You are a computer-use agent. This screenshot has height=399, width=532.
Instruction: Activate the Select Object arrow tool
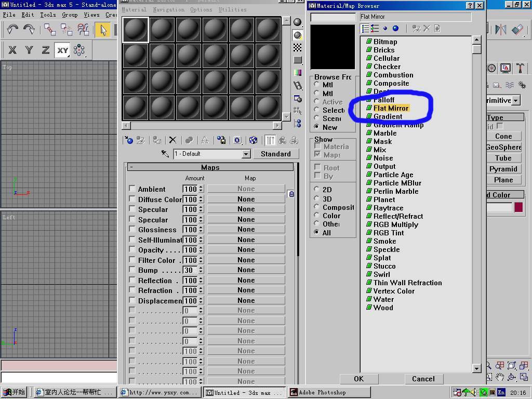click(x=103, y=30)
